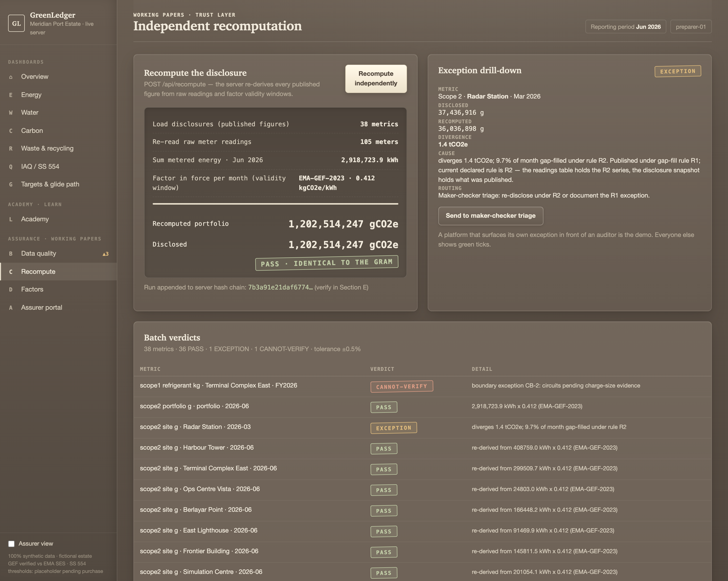Click PASS verdict for Harbour Tower row
Screen dimensions: 728x581
[383, 449]
